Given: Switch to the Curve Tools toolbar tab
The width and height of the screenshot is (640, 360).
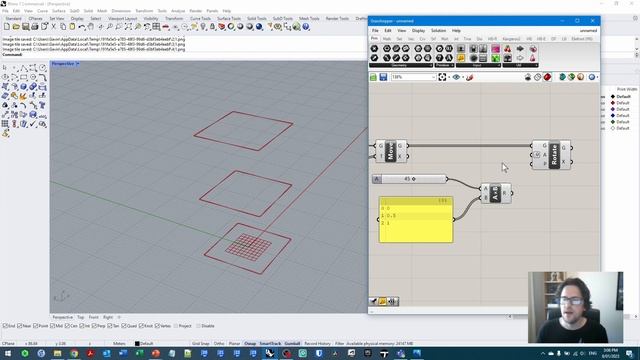Looking at the screenshot, I should point(200,18).
